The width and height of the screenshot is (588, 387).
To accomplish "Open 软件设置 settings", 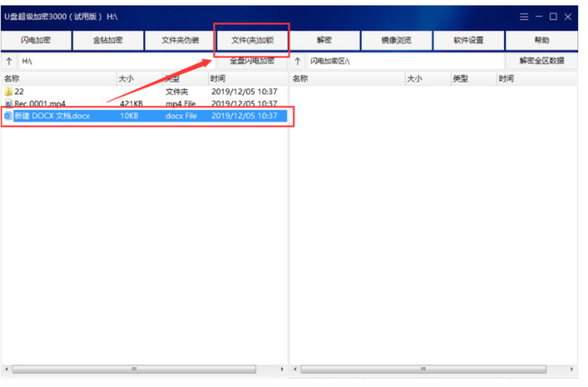I will pyautogui.click(x=468, y=41).
